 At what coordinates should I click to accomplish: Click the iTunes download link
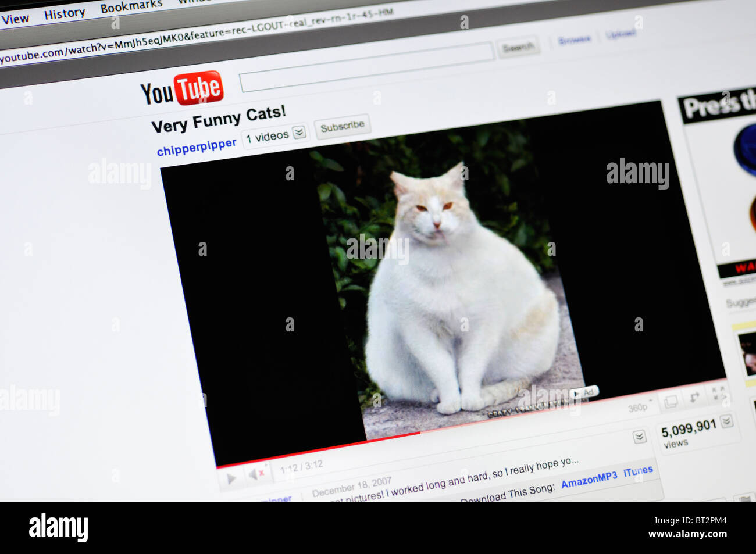tap(638, 471)
